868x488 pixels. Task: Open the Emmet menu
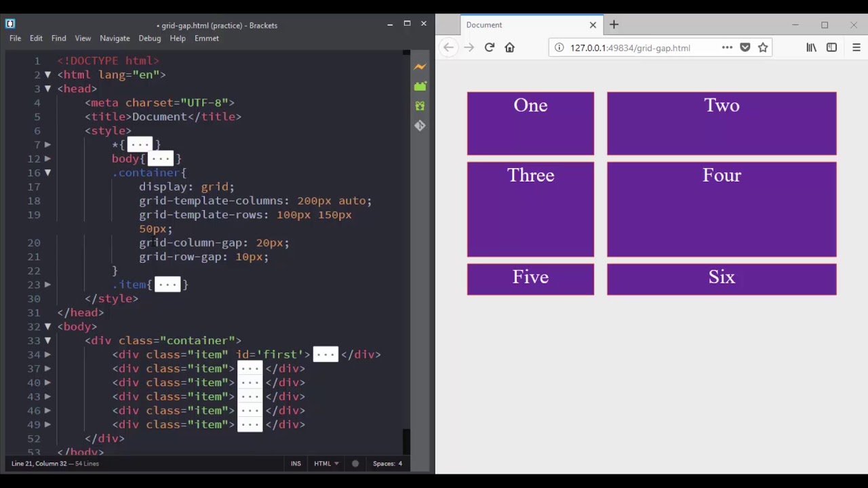click(x=207, y=39)
